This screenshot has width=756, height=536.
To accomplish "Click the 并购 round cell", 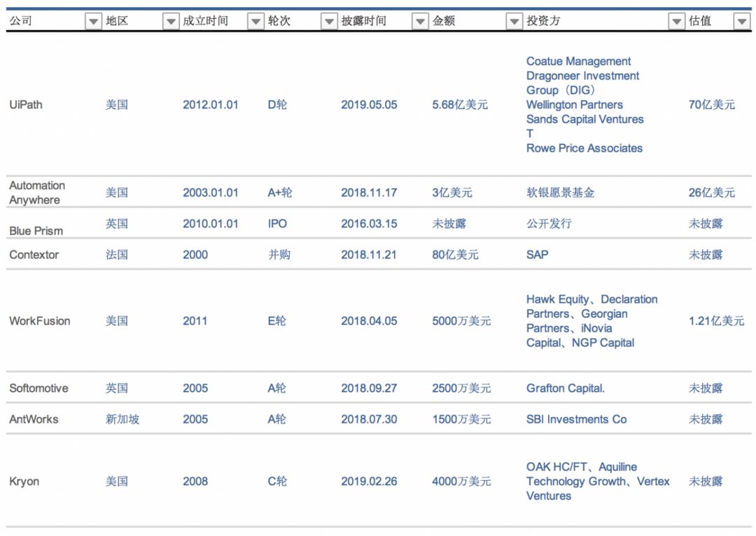I will pyautogui.click(x=279, y=255).
